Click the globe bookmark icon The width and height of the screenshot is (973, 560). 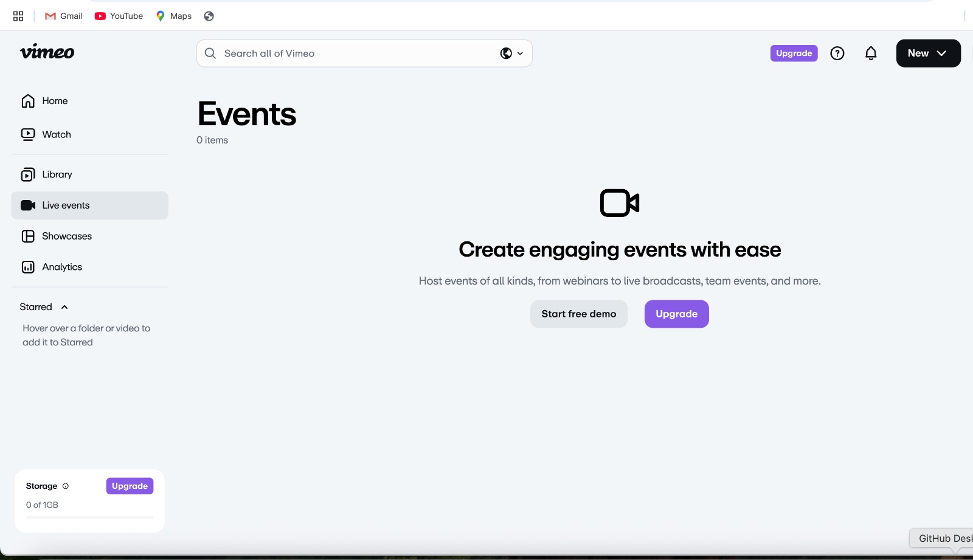209,16
